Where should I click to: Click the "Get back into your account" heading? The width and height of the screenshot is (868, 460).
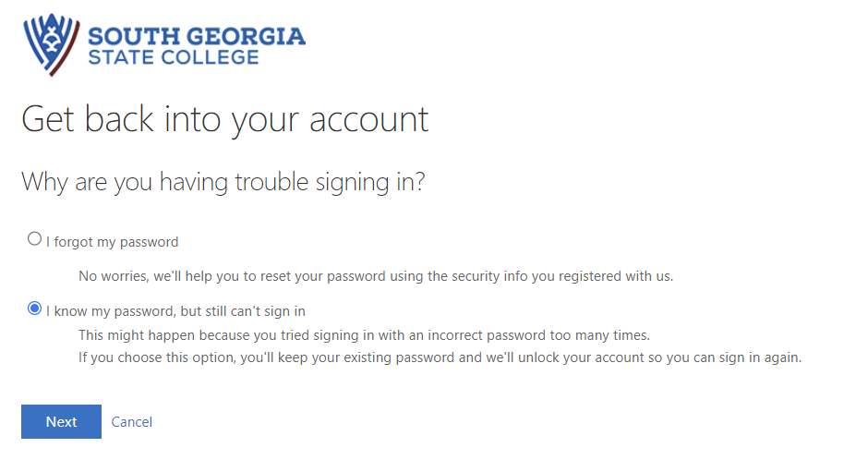224,119
